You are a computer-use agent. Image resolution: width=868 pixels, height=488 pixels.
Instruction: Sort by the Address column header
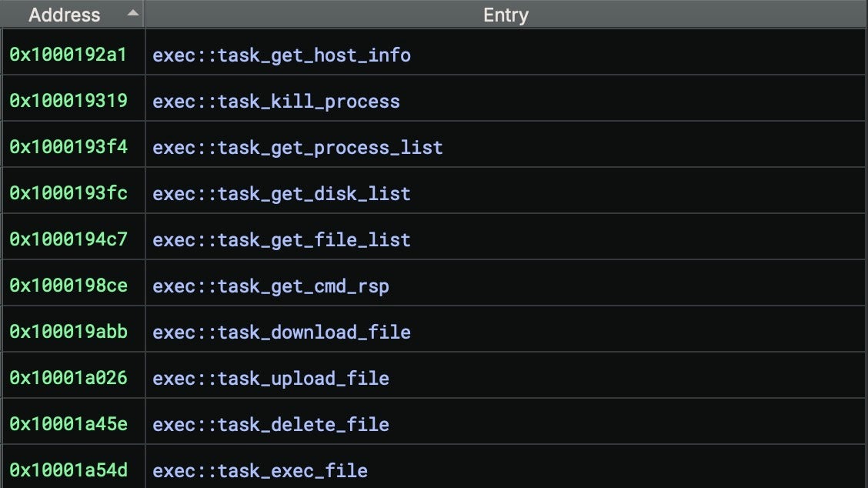point(65,15)
